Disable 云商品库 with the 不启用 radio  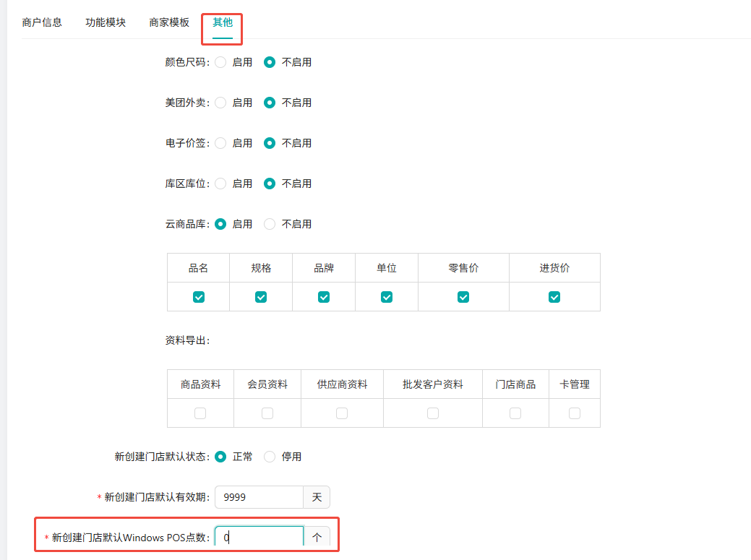click(x=270, y=224)
